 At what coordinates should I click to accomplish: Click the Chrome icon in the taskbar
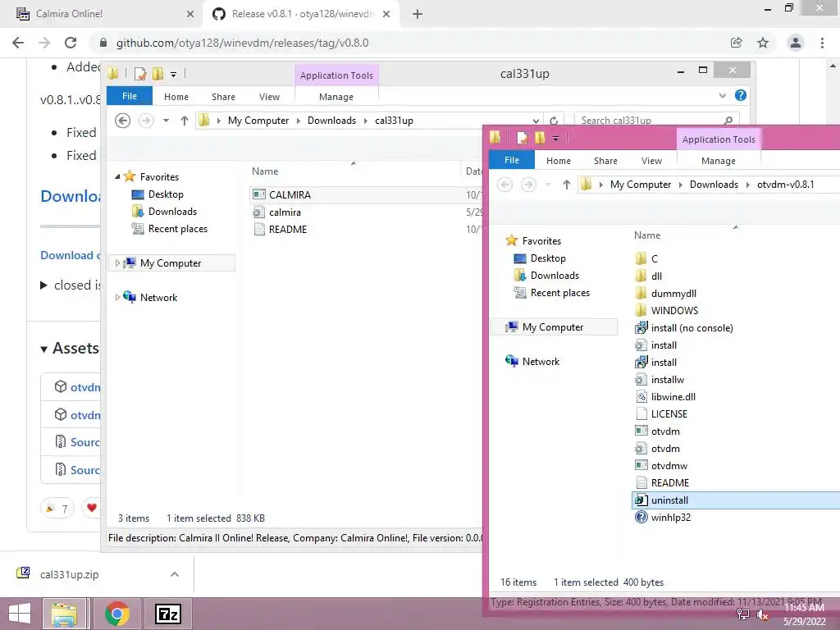click(x=116, y=614)
